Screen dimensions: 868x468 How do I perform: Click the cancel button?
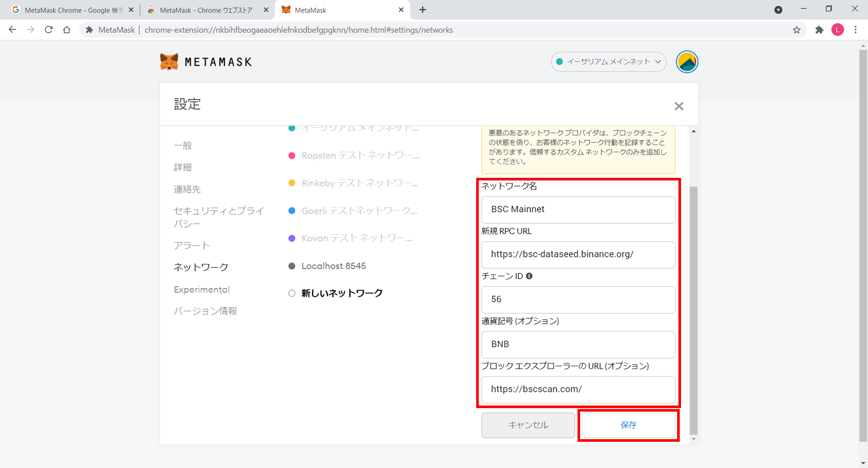pyautogui.click(x=528, y=425)
